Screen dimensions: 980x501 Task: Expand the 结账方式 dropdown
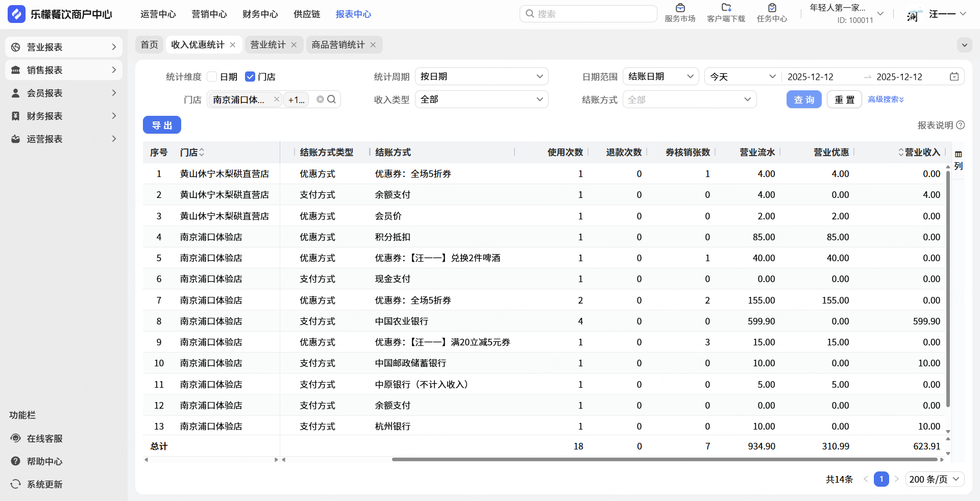[x=689, y=99]
